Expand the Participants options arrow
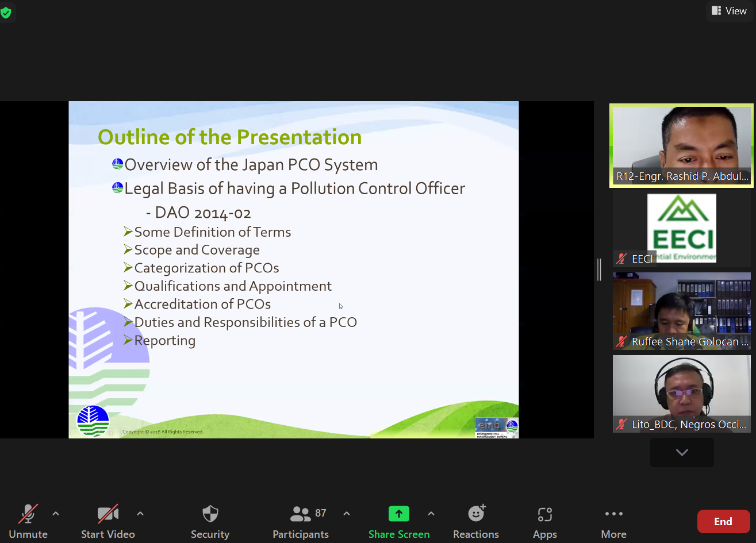This screenshot has width=756, height=543. click(x=347, y=514)
